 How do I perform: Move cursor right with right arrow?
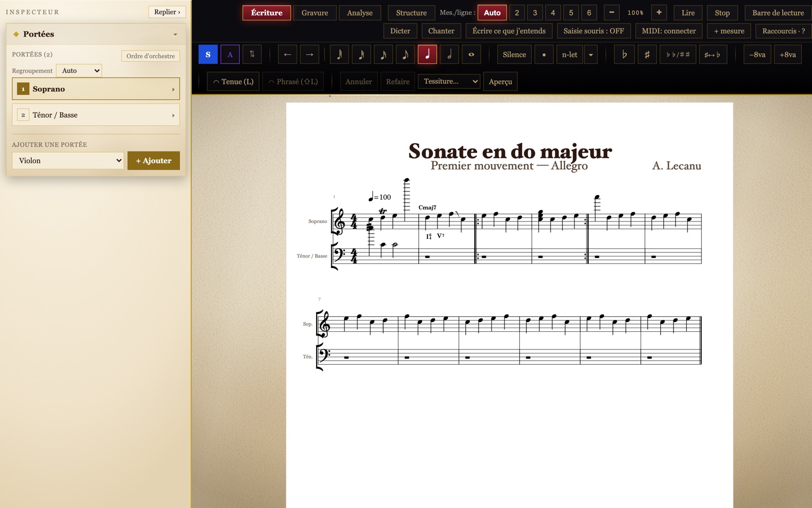point(310,54)
